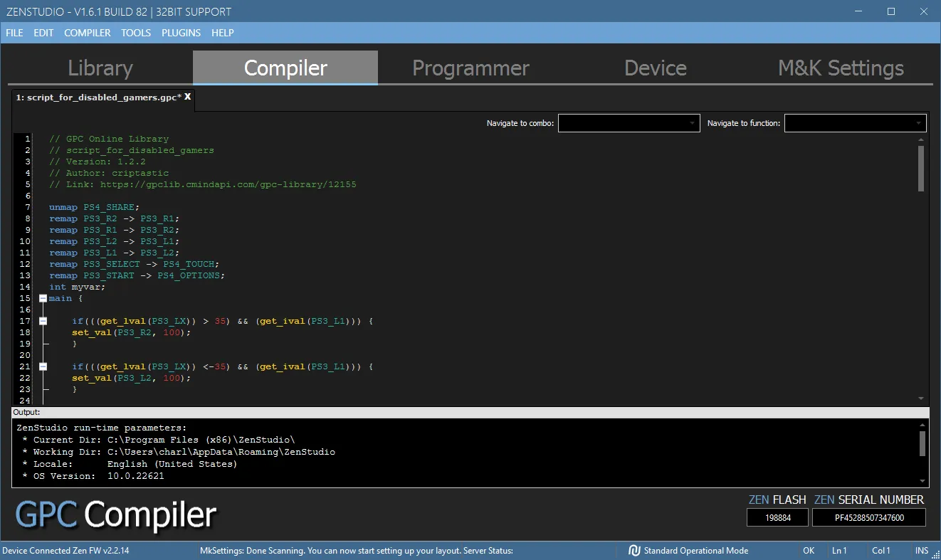Open the HELP menu
The height and width of the screenshot is (560, 941).
(x=223, y=33)
